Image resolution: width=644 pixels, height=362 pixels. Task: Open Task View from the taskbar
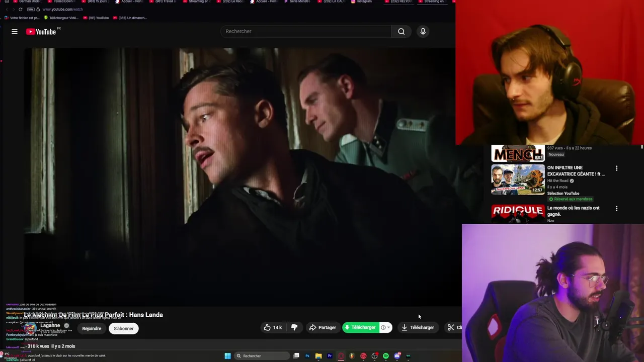(296, 356)
